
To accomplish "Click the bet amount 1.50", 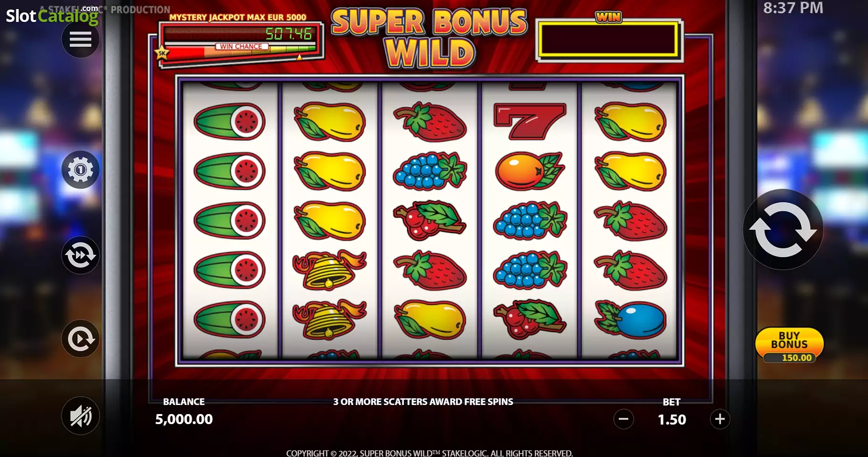I will [672, 420].
